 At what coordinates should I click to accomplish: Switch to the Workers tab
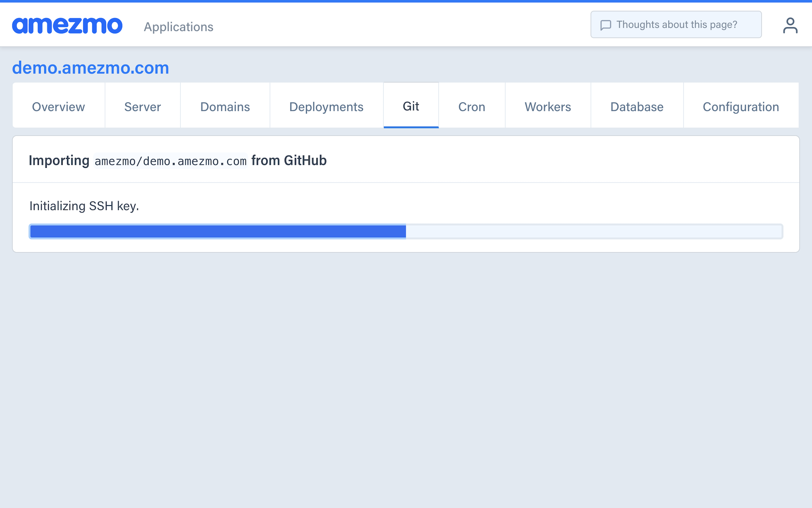(x=548, y=106)
